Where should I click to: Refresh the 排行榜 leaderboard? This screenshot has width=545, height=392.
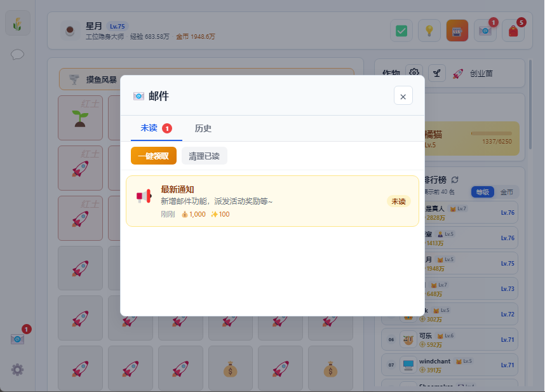[x=455, y=180]
